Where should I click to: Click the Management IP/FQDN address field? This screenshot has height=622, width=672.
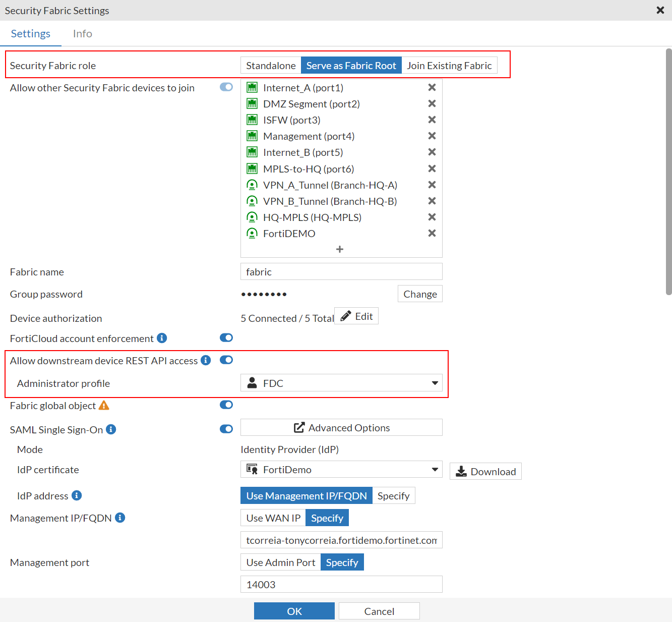pos(341,540)
